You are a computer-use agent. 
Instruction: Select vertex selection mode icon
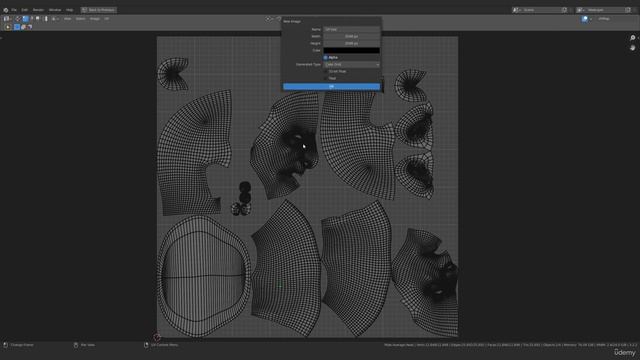click(x=26, y=19)
